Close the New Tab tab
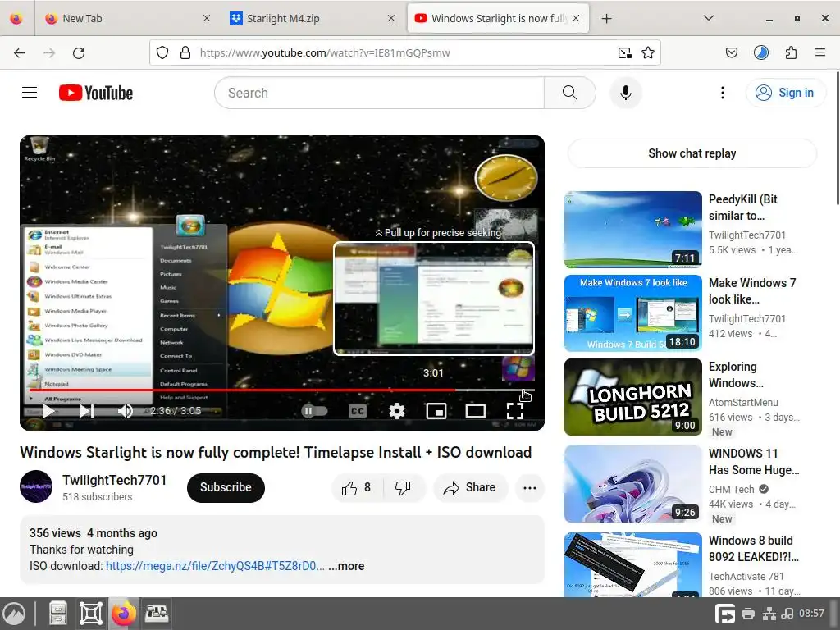 pyautogui.click(x=207, y=18)
